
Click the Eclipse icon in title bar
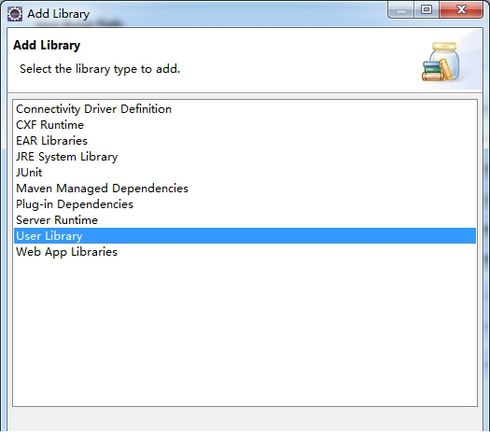(x=15, y=14)
